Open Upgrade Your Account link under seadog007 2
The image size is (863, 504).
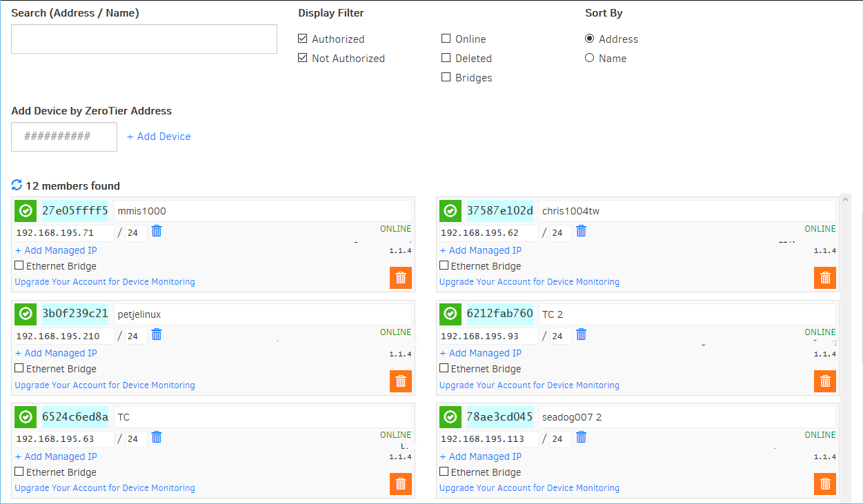pos(529,488)
